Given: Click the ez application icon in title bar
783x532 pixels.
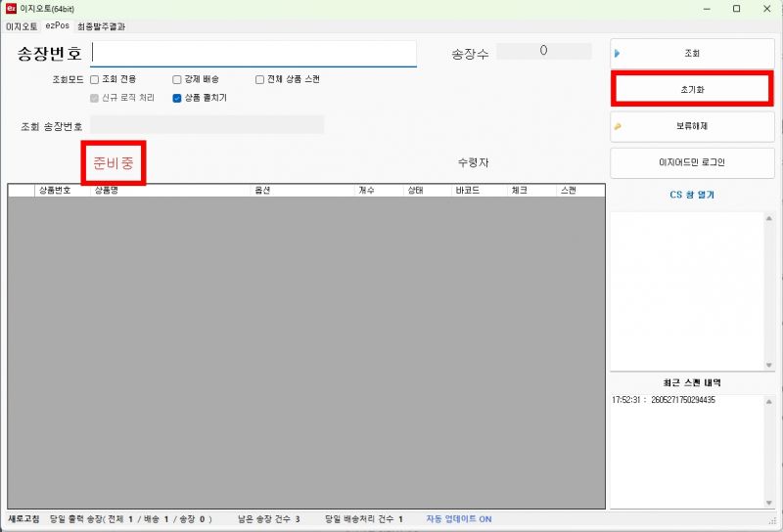Looking at the screenshot, I should click(11, 9).
